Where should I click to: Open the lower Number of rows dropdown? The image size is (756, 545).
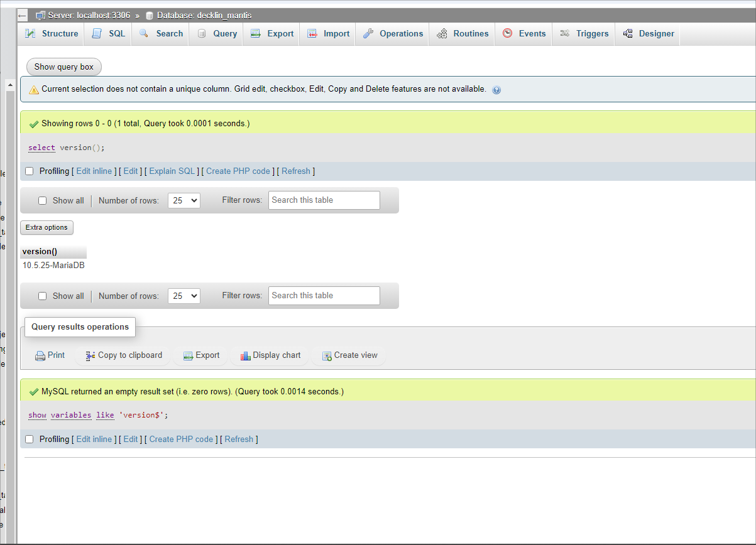tap(184, 296)
